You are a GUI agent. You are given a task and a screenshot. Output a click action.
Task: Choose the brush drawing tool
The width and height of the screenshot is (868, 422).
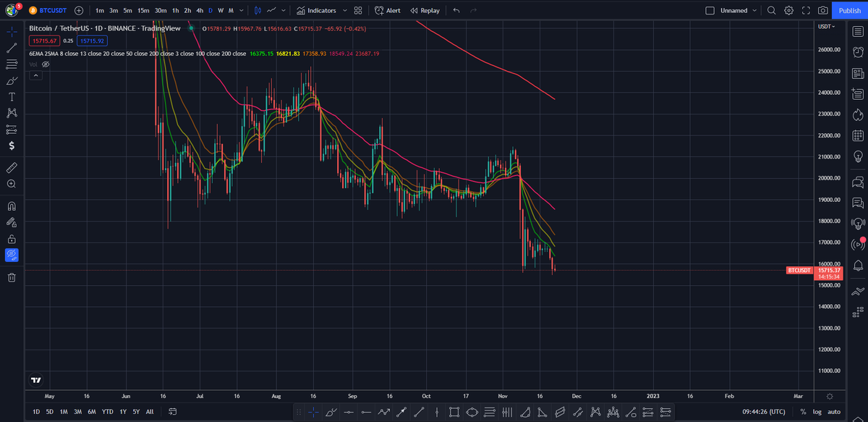click(12, 80)
